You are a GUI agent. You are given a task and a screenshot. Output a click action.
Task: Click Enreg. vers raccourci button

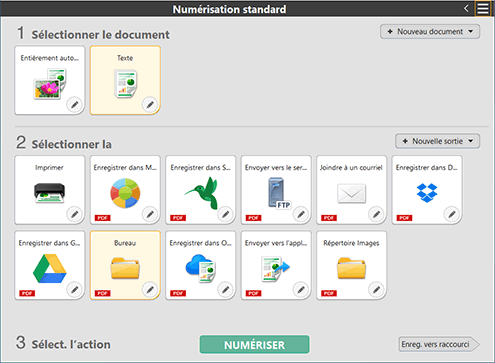[439, 344]
